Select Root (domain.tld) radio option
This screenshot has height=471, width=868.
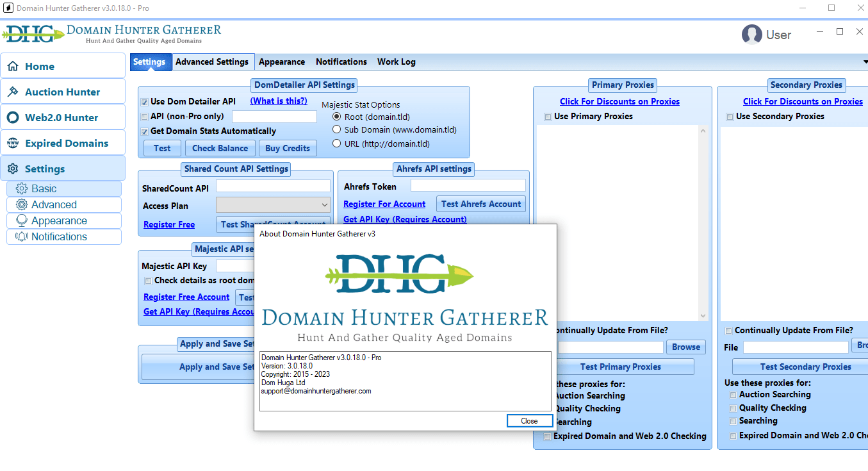tap(337, 117)
